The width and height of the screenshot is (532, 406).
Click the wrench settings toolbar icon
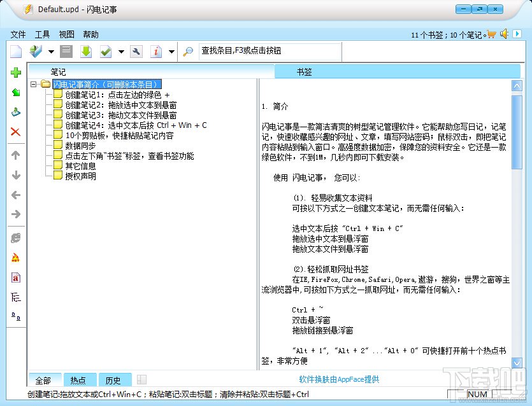(136, 52)
